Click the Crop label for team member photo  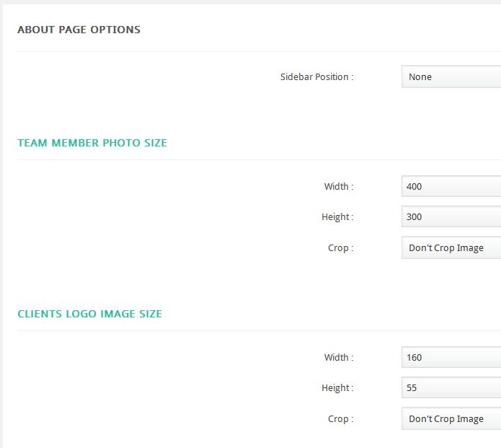tap(341, 248)
